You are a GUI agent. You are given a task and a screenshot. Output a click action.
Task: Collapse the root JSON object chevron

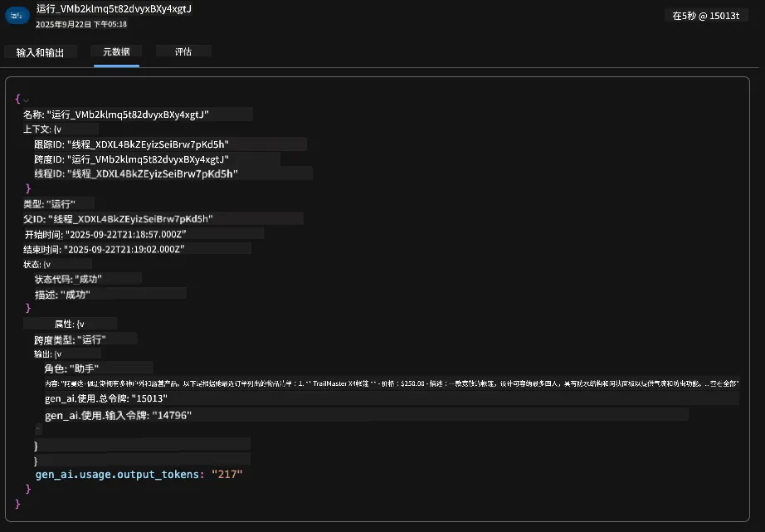pyautogui.click(x=26, y=100)
